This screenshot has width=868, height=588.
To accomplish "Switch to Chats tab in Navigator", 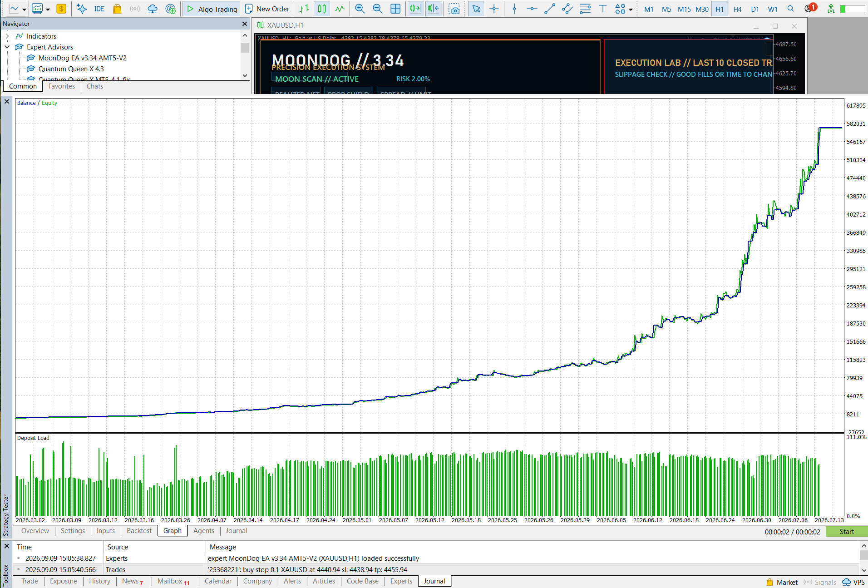I will point(95,86).
